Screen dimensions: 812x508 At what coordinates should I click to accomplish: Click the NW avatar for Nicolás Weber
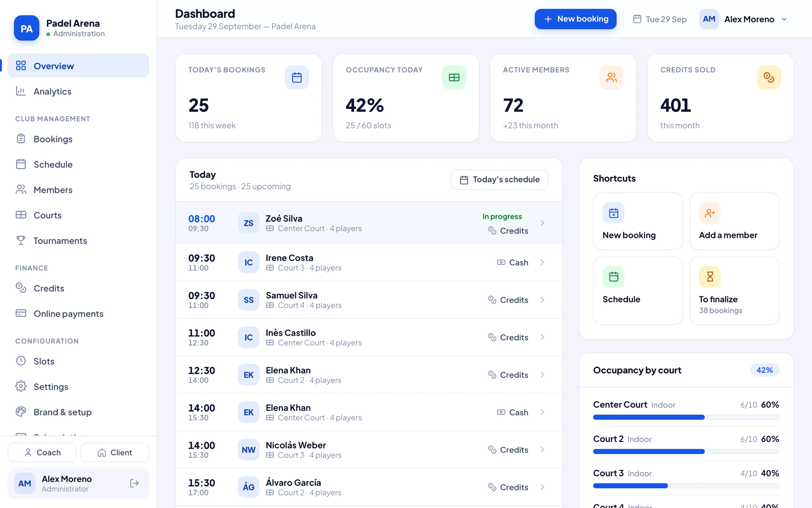(x=249, y=450)
